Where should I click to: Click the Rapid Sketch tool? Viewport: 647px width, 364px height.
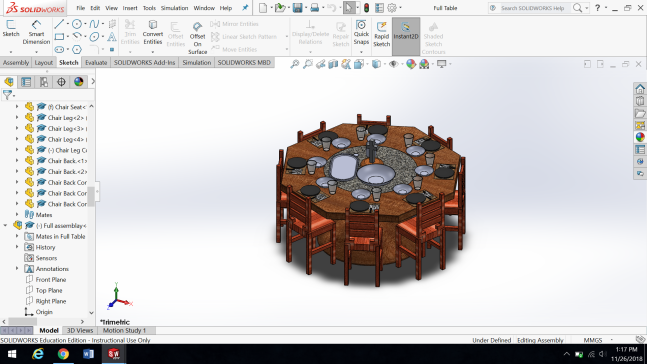[x=381, y=34]
